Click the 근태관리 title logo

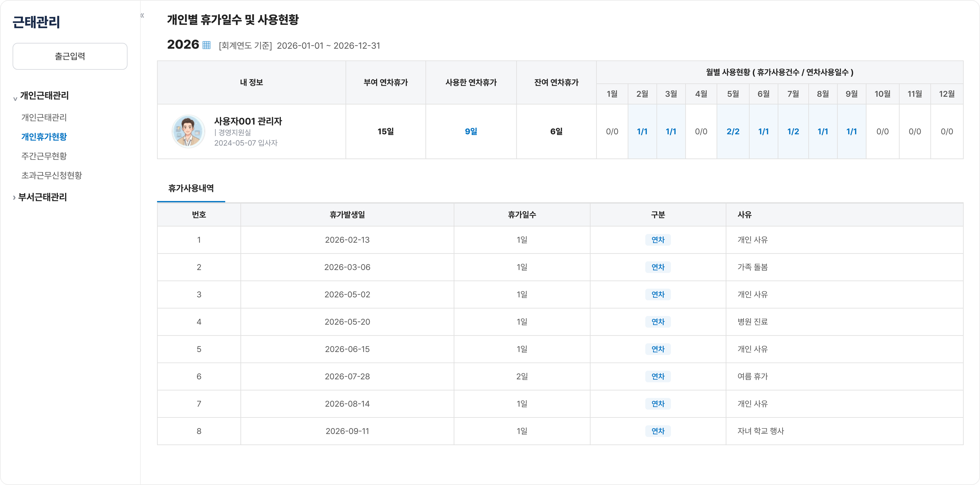click(x=36, y=22)
